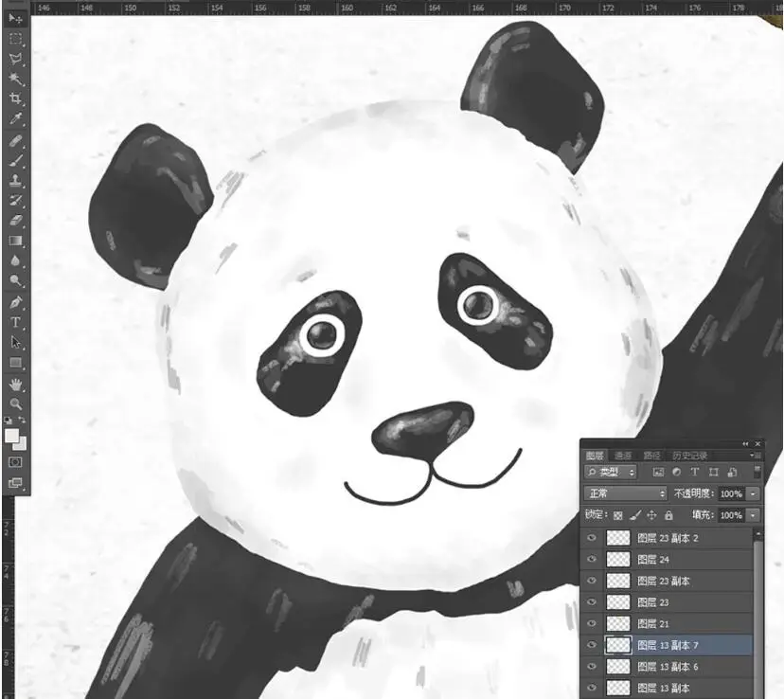Select the Clone Stamp tool
784x699 pixels.
point(15,181)
